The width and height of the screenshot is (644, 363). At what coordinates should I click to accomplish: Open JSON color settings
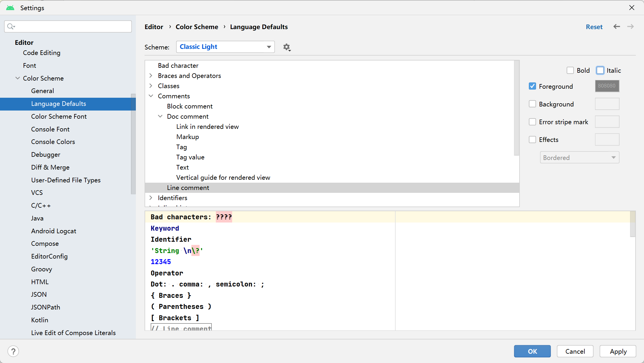point(39,294)
